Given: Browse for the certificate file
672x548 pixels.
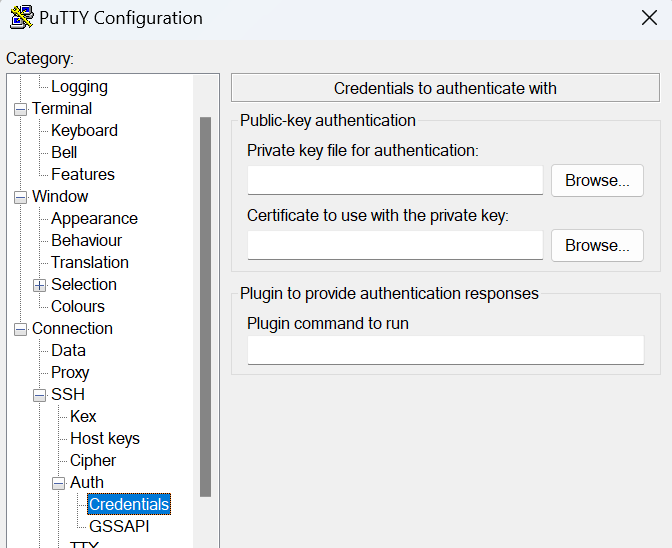Looking at the screenshot, I should pos(597,246).
